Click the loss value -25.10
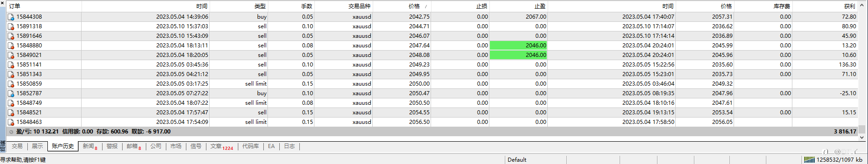 [848, 93]
